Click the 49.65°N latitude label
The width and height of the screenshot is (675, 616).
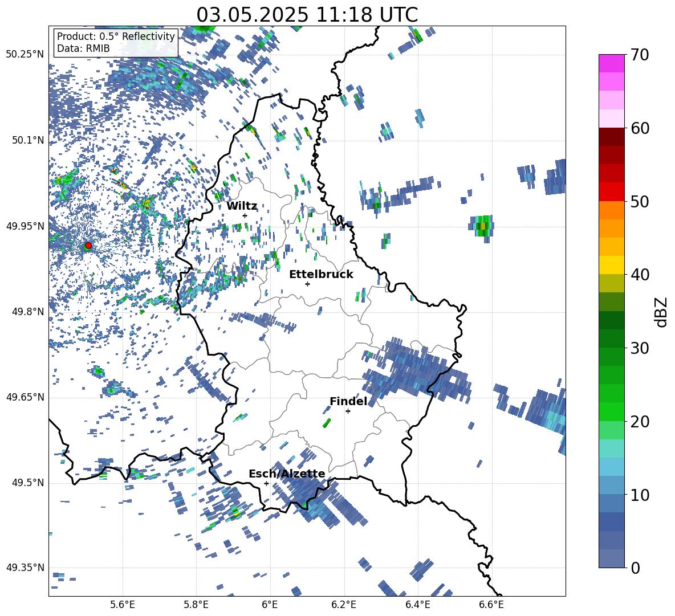point(25,397)
